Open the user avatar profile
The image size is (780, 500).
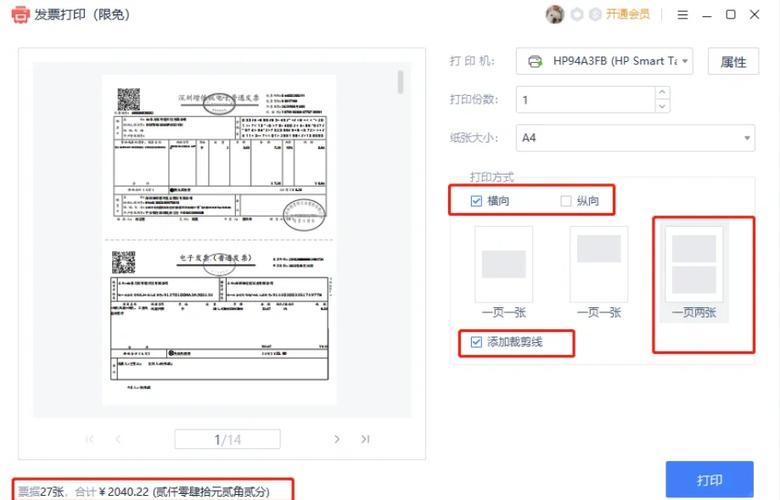coord(555,14)
